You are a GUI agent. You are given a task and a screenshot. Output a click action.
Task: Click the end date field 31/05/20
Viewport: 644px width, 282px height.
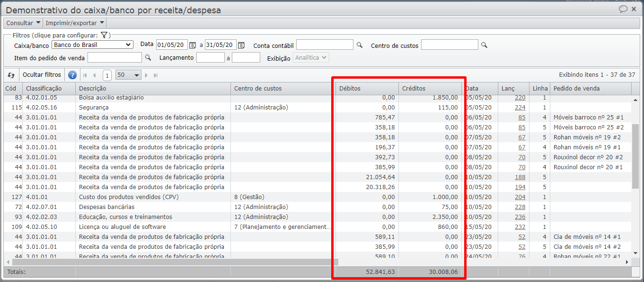[221, 45]
